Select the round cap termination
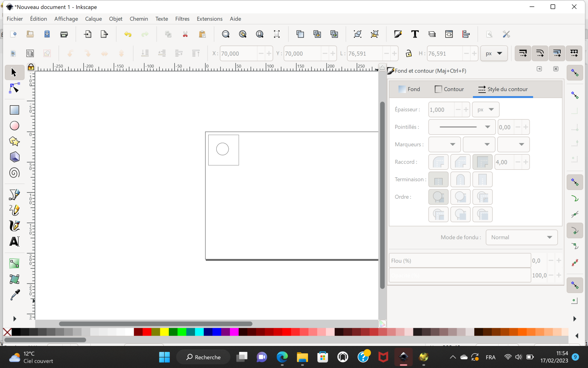This screenshot has width=588, height=368. [x=460, y=179]
